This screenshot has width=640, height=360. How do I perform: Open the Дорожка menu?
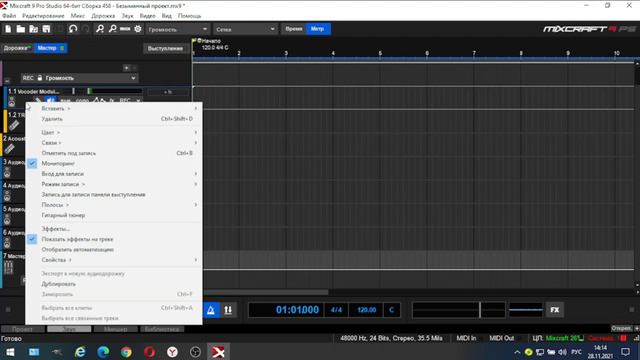click(x=103, y=16)
